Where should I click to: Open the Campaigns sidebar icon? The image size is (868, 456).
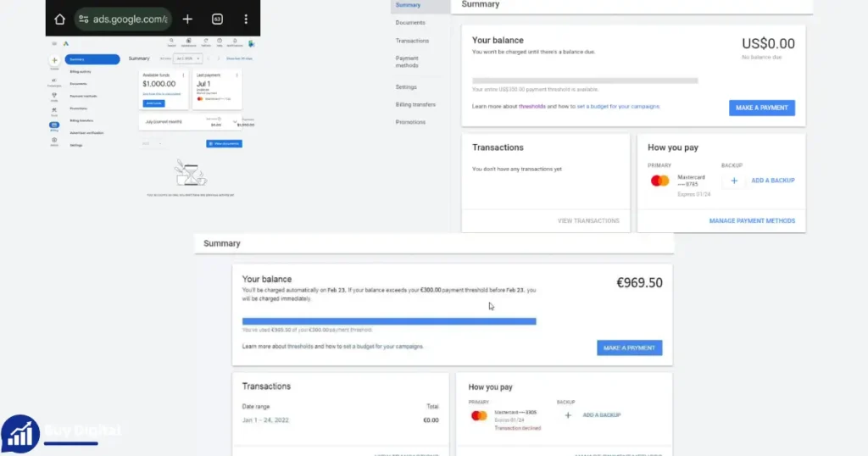[54, 82]
